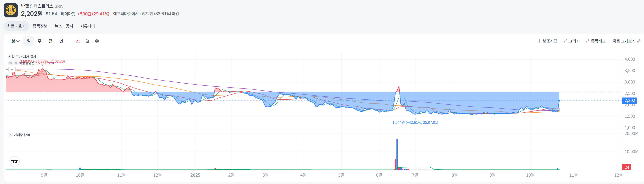This screenshot has width=644, height=184.
Task: Click the 1,544원 low price annotation
Action: pos(415,123)
